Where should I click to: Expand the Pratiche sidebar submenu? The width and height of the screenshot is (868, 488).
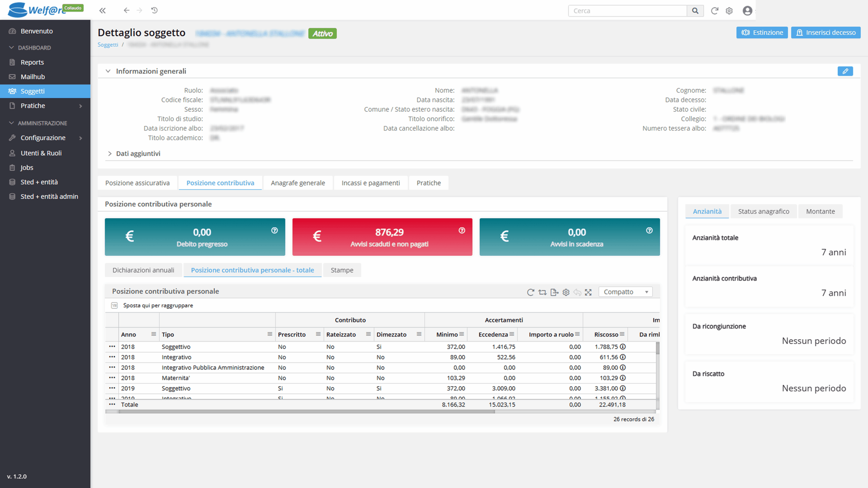81,106
